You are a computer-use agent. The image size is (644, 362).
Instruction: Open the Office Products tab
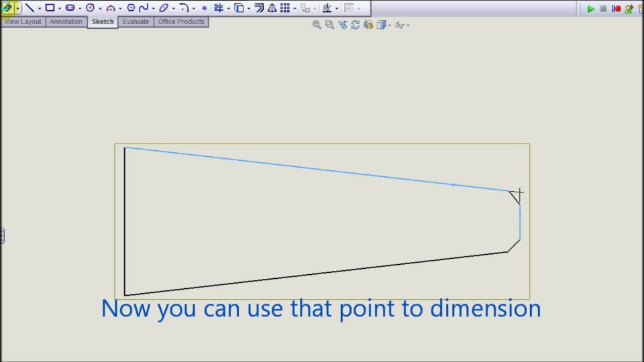pos(181,21)
